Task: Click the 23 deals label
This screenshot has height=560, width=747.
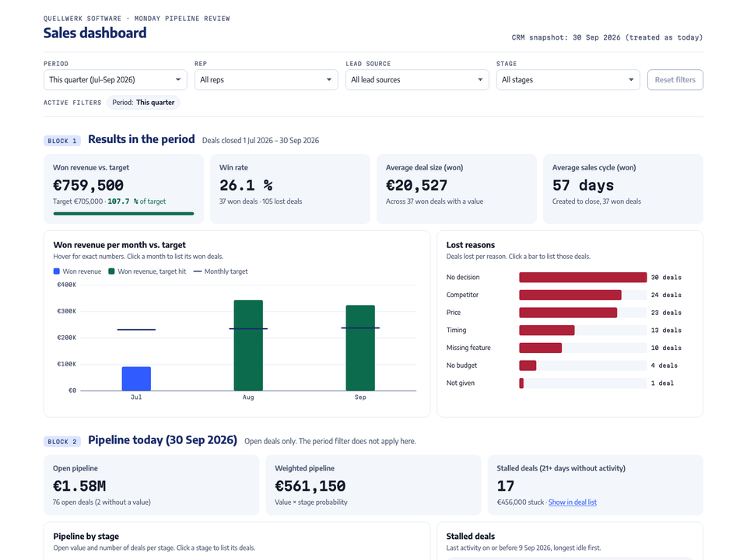Action: pos(666,313)
